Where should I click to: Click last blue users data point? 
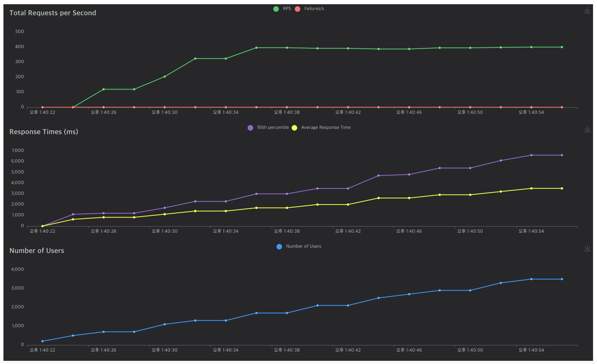[x=562, y=279]
